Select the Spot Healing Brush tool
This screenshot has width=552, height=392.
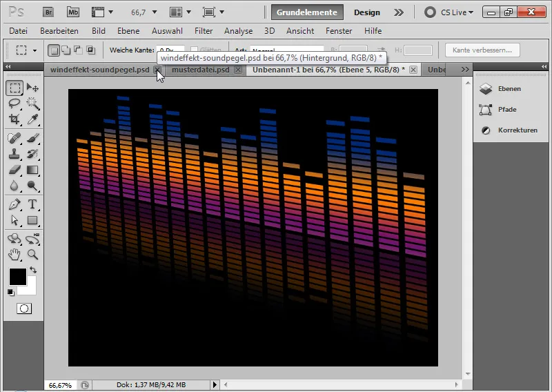14,138
